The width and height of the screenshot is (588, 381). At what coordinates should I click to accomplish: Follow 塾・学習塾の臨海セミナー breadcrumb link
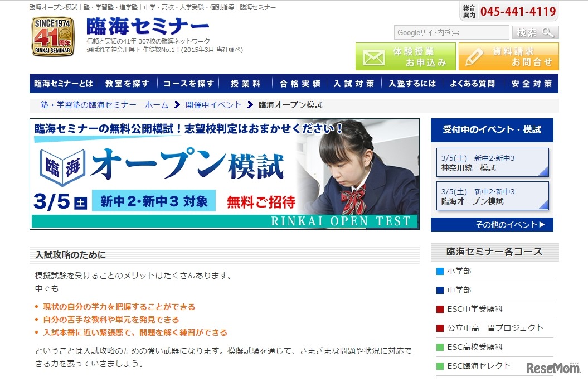point(88,105)
